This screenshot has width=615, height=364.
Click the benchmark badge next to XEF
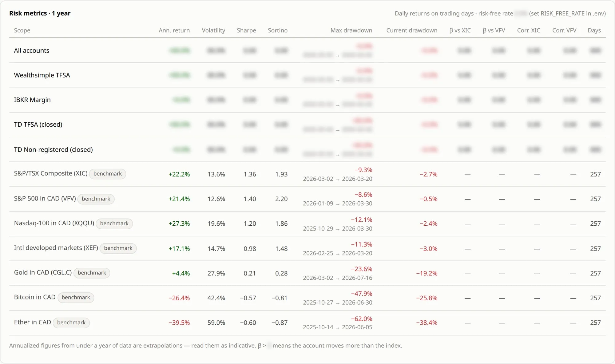[x=118, y=248]
